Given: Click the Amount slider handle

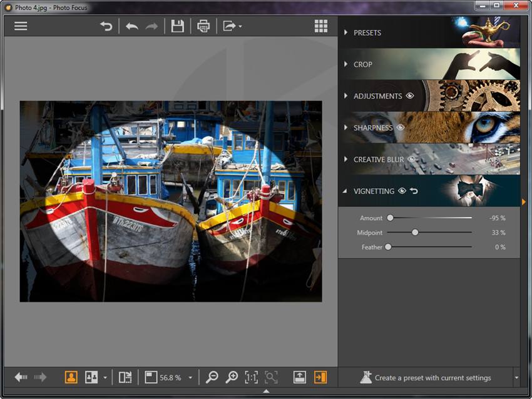Looking at the screenshot, I should (390, 218).
